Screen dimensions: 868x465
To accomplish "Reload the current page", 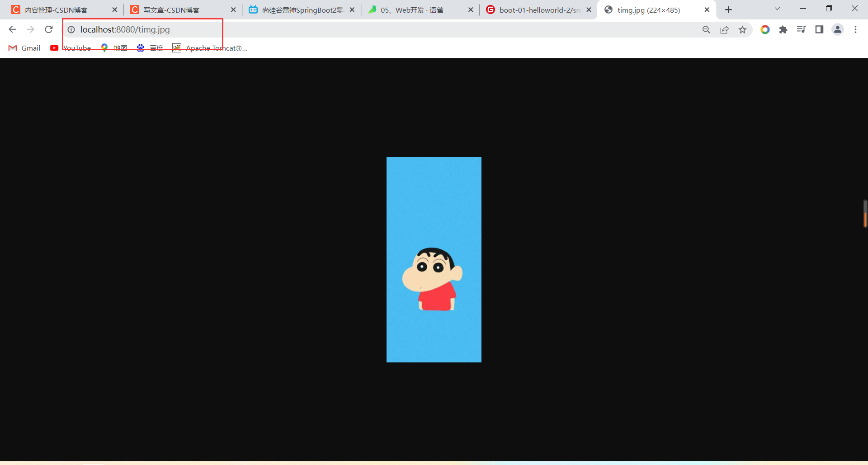I will pyautogui.click(x=48, y=29).
